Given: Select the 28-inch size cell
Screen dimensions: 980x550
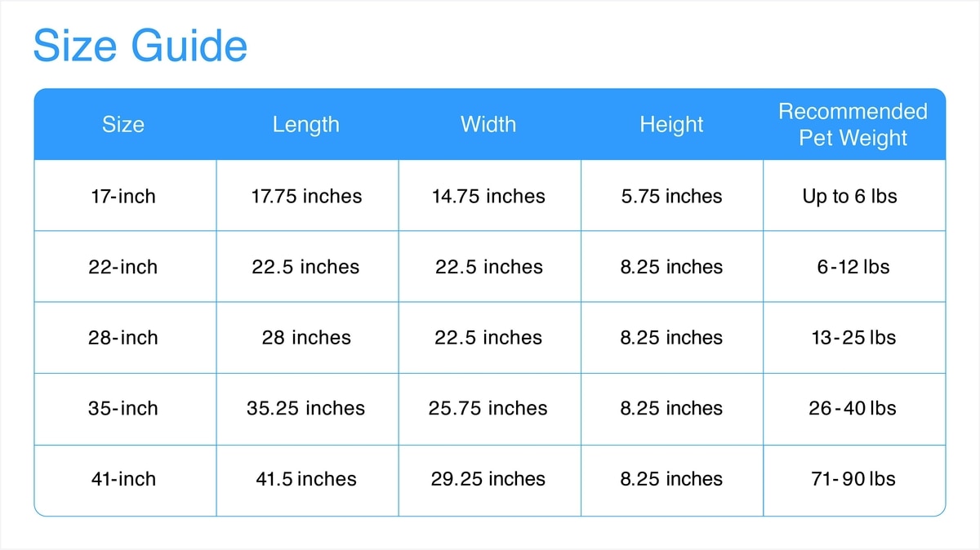Looking at the screenshot, I should coord(123,338).
